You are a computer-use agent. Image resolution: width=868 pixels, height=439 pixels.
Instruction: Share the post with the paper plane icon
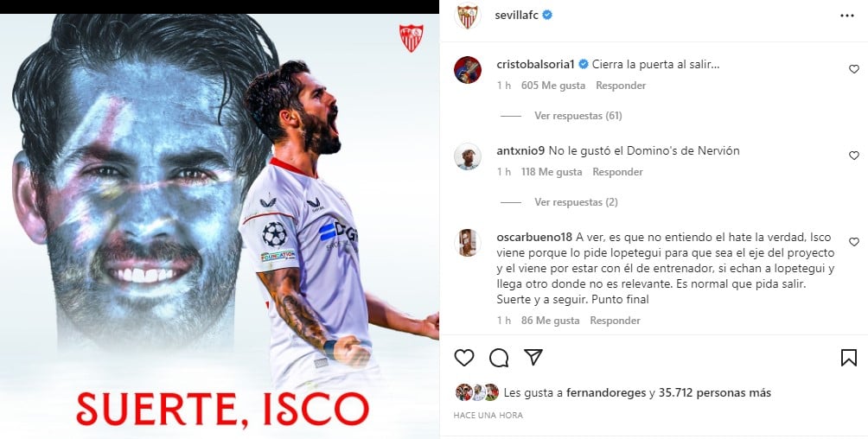click(533, 358)
